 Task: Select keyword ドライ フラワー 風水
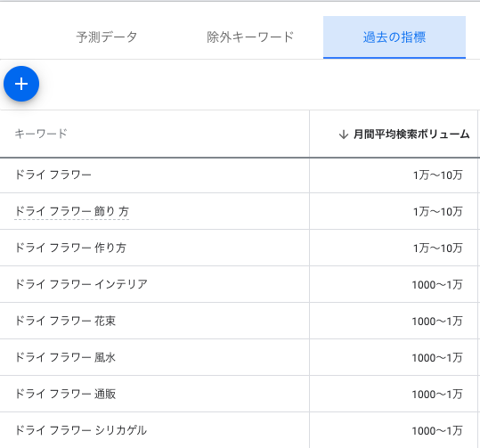point(65,357)
